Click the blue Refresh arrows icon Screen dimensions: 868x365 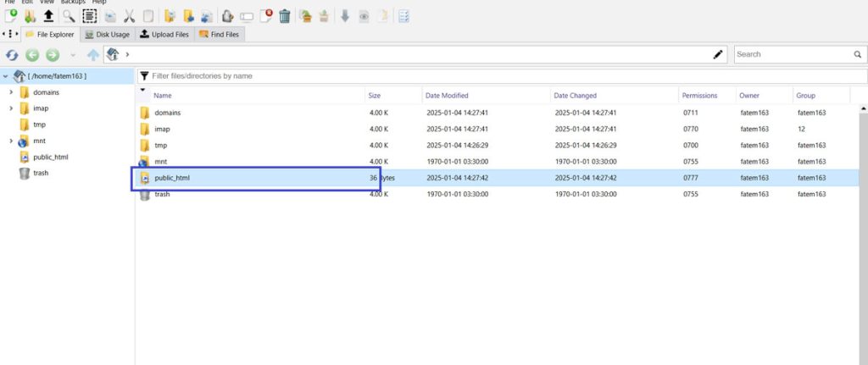pos(12,55)
